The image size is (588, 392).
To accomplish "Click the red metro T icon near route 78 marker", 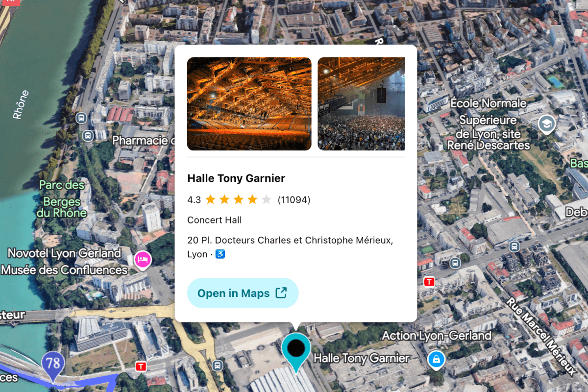I will tap(141, 367).
